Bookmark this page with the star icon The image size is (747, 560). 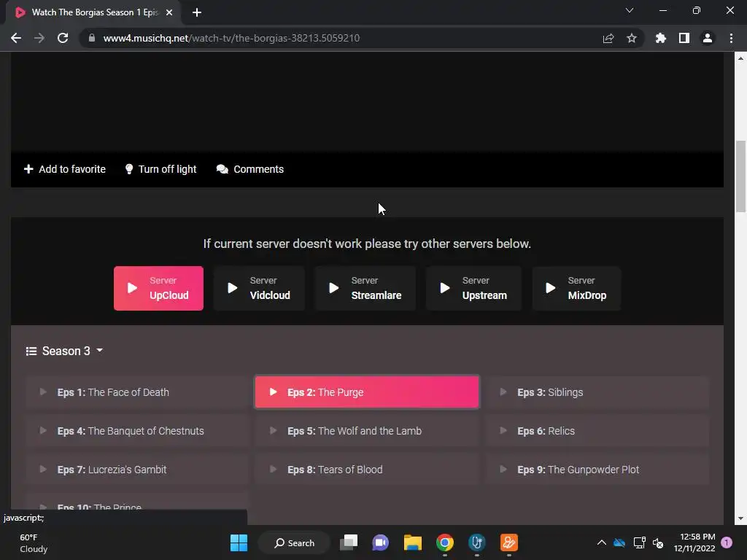[632, 38]
